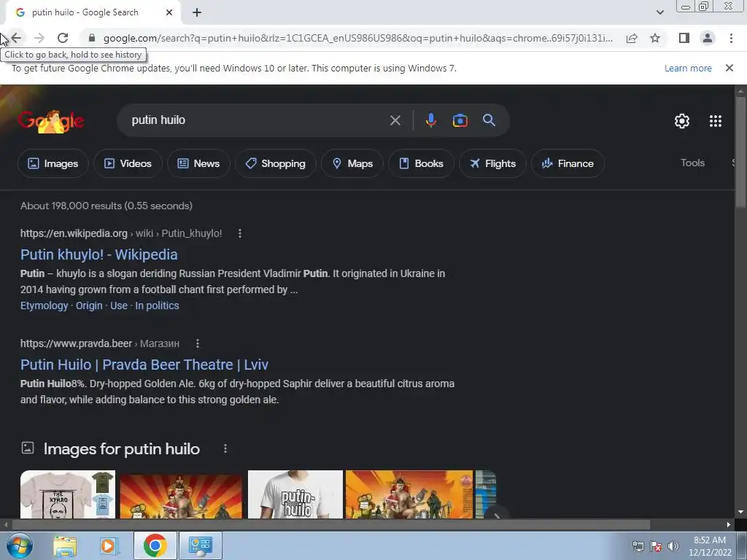Close the putin huilo Google Search tab
The image size is (747, 560).
(169, 12)
